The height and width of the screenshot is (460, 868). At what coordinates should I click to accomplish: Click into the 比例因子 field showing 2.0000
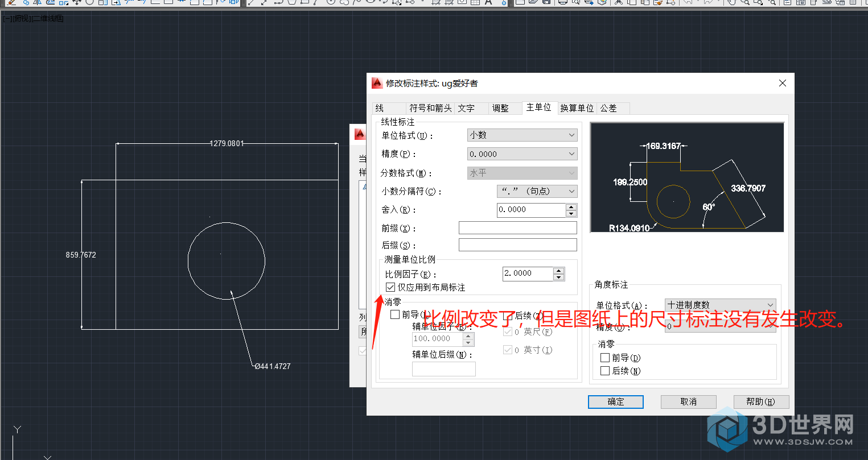click(x=528, y=273)
